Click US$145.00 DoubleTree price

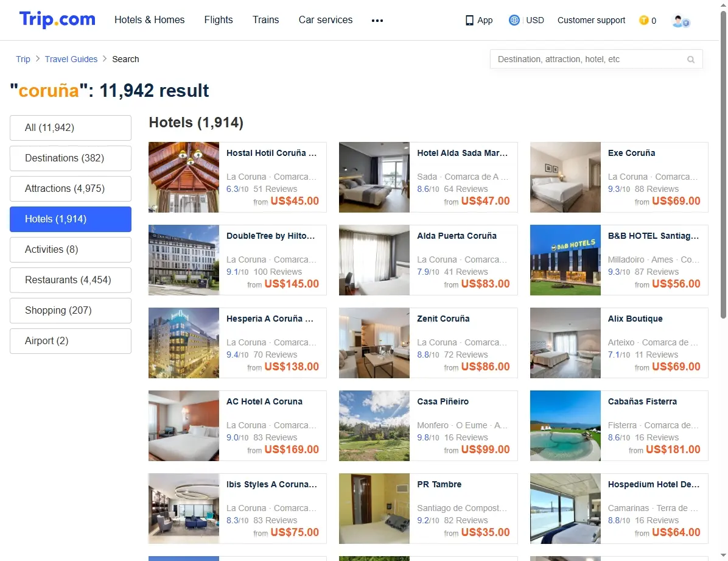pos(292,284)
